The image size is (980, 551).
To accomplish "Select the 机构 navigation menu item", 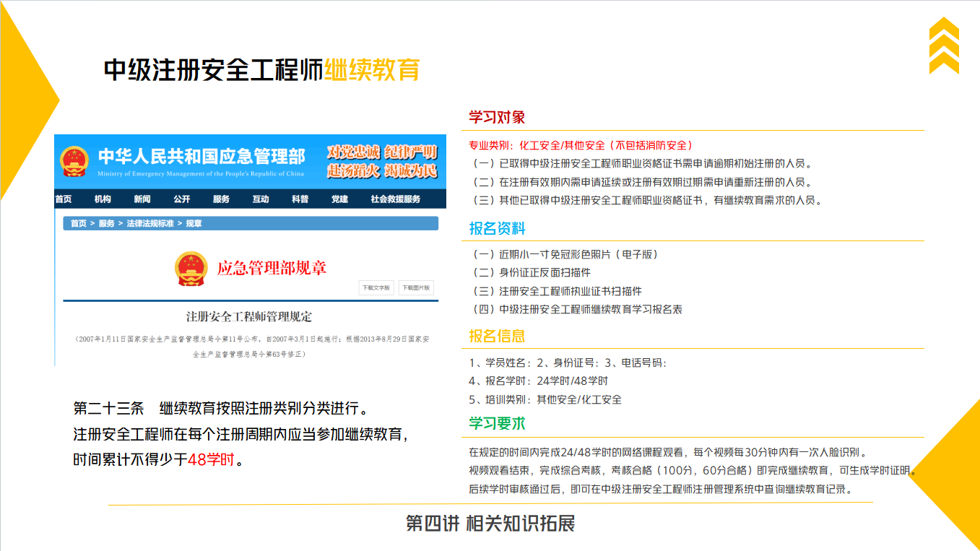I will pyautogui.click(x=103, y=199).
